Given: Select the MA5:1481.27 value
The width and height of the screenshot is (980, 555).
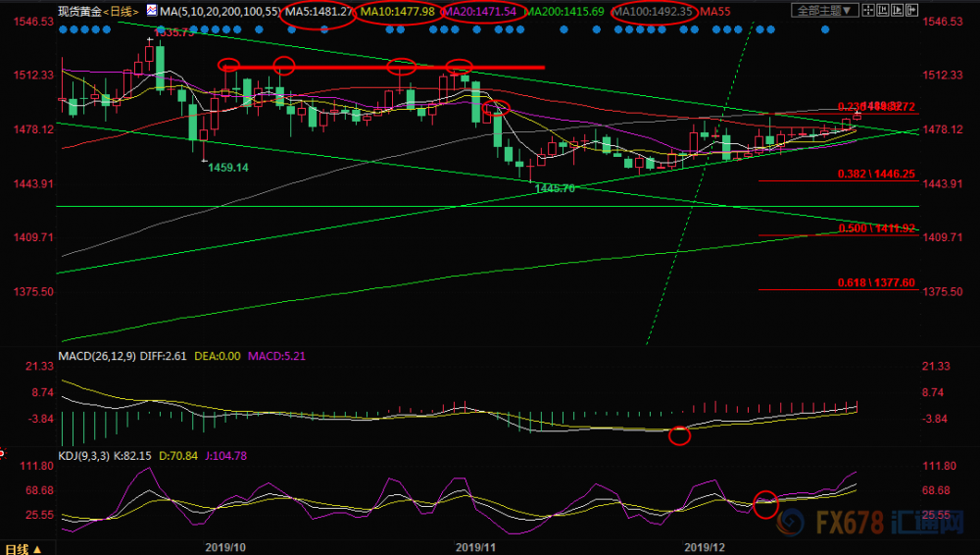Looking at the screenshot, I should click(x=318, y=11).
